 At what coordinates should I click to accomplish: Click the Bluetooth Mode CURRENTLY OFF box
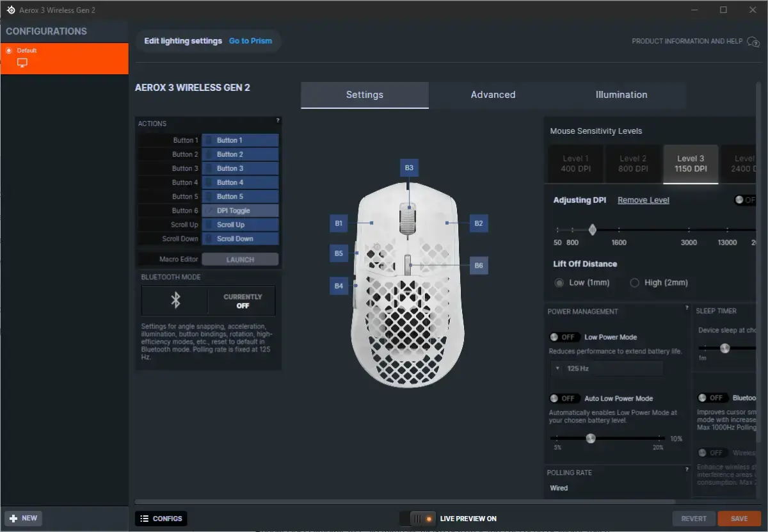click(243, 301)
